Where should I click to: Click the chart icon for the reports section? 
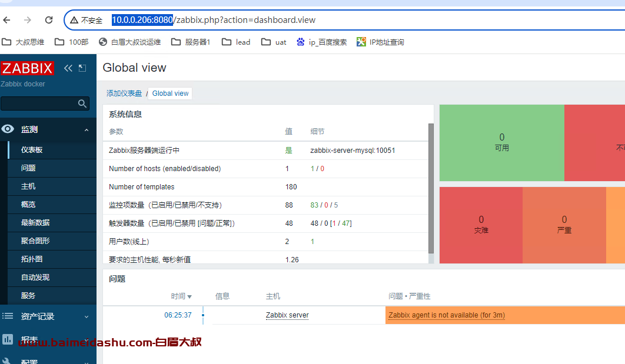point(8,339)
